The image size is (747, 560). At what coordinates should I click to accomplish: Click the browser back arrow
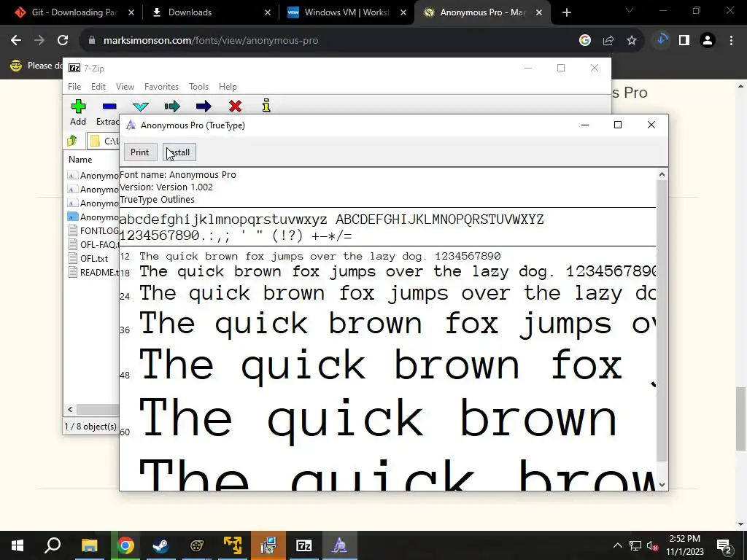[16, 41]
